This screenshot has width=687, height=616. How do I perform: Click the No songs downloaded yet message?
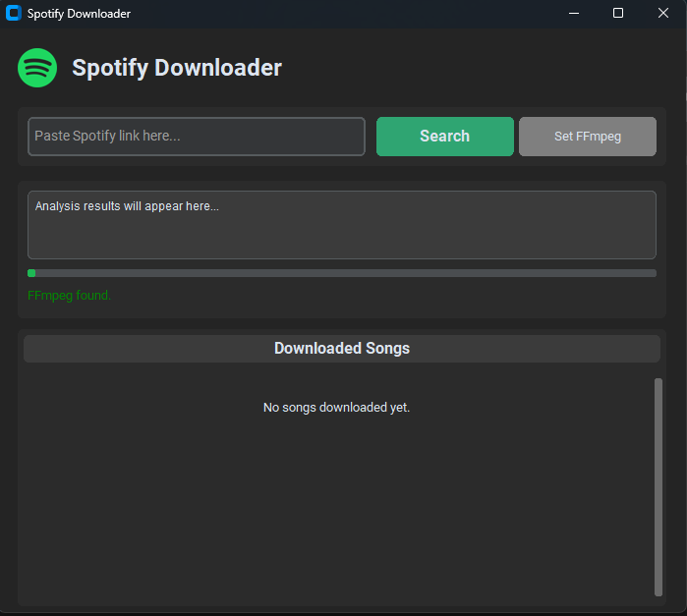pyautogui.click(x=336, y=408)
